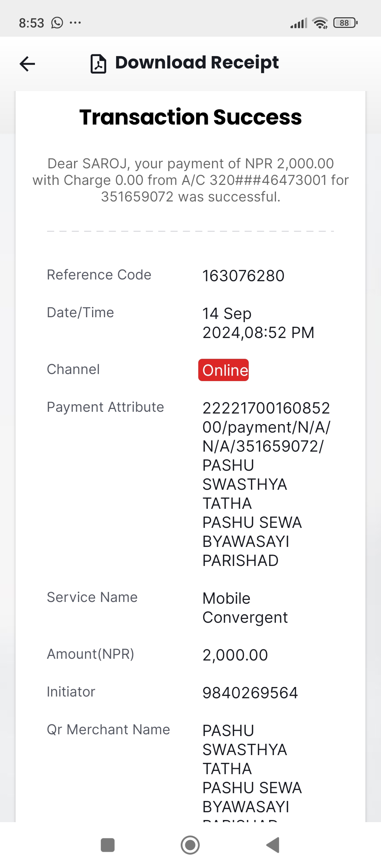The width and height of the screenshot is (381, 868).
Task: Tap the amount value 2,000.00
Action: pyautogui.click(x=235, y=655)
